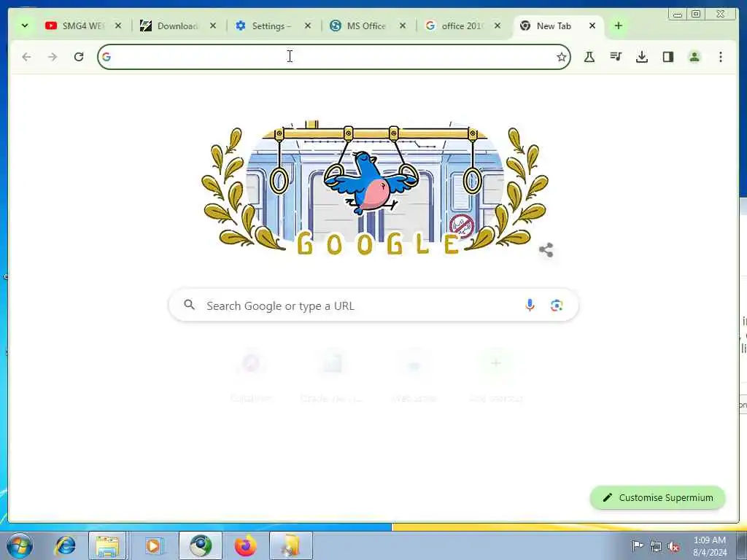
Task: Start voice search with microphone
Action: pyautogui.click(x=530, y=306)
